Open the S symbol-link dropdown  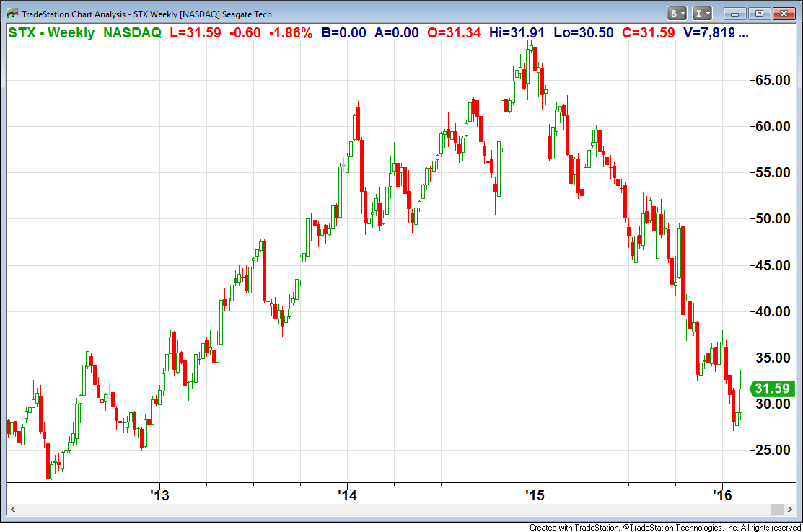tap(677, 14)
